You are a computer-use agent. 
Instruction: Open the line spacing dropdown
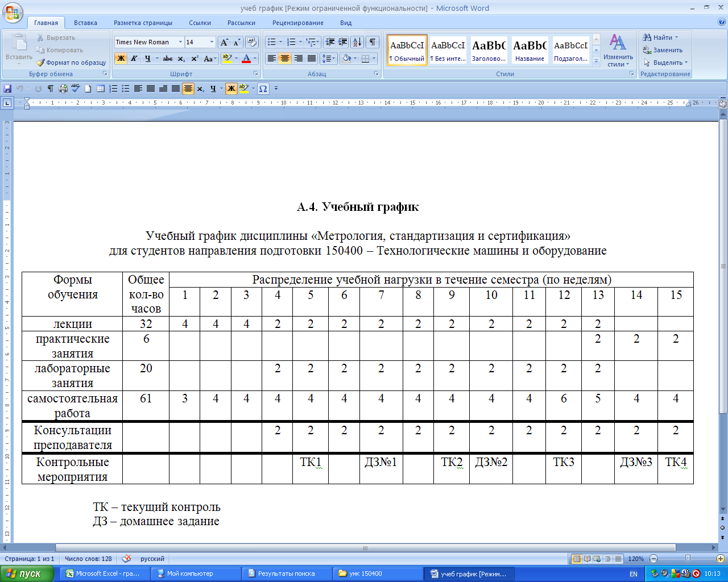click(329, 59)
